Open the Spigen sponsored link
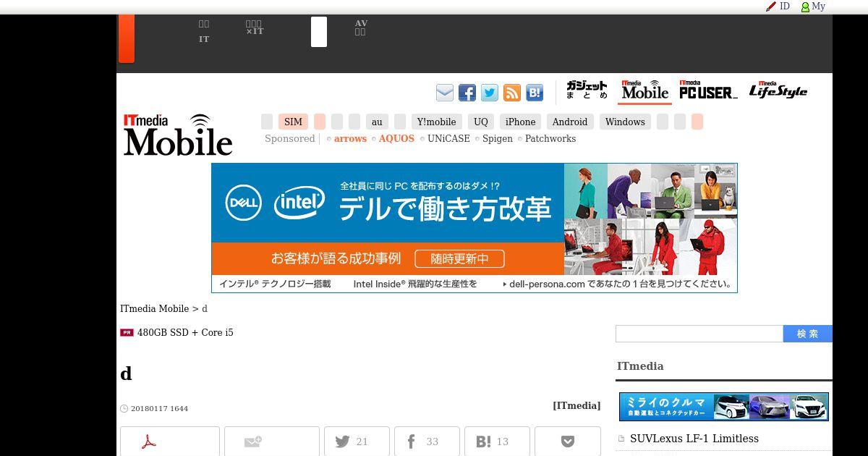This screenshot has height=456, width=868. tap(498, 138)
